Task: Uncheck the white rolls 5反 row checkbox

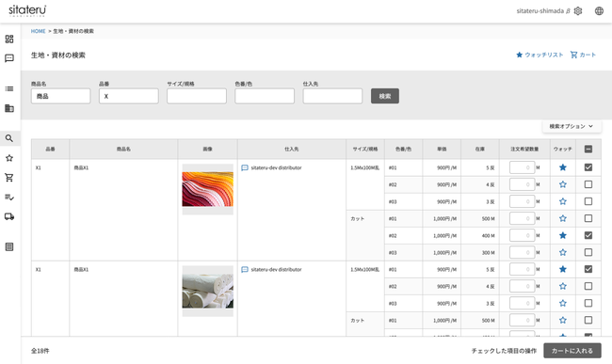Action: (588, 269)
